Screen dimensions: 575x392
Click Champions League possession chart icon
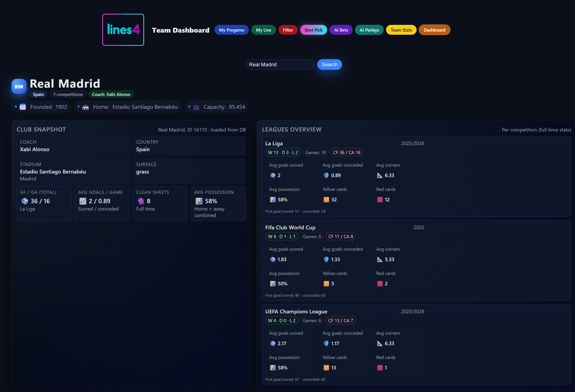pyautogui.click(x=273, y=368)
